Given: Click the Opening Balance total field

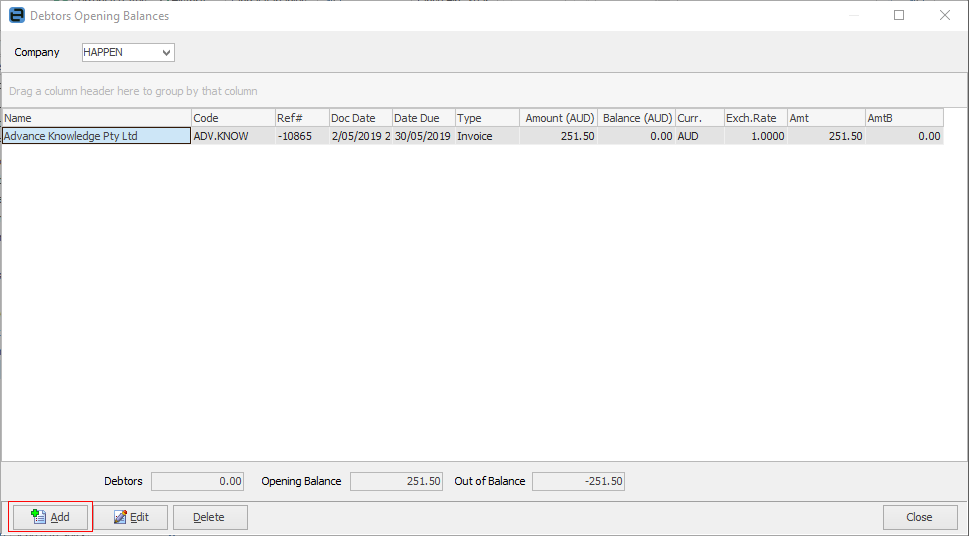Looking at the screenshot, I should click(x=397, y=481).
